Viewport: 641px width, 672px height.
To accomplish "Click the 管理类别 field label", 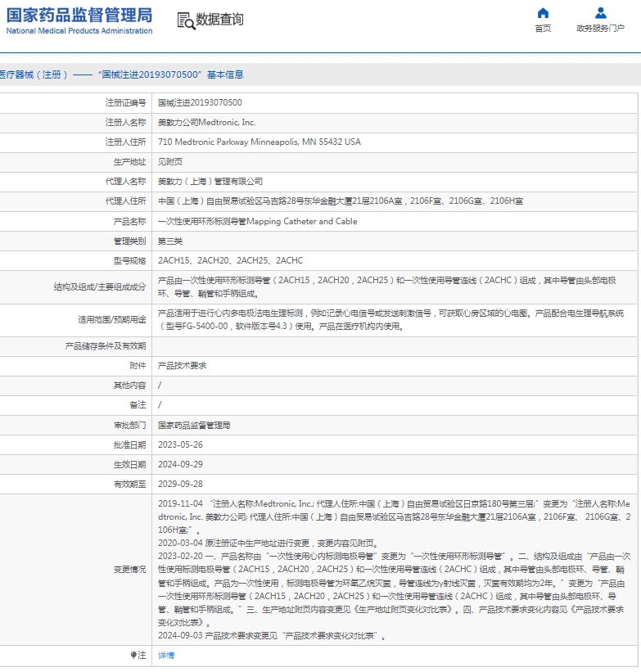I will point(129,241).
